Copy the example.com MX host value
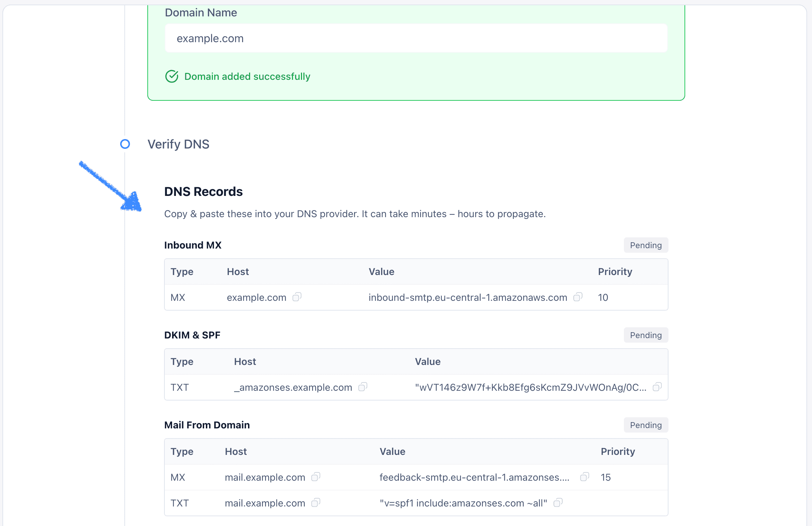The width and height of the screenshot is (812, 526). (x=297, y=297)
